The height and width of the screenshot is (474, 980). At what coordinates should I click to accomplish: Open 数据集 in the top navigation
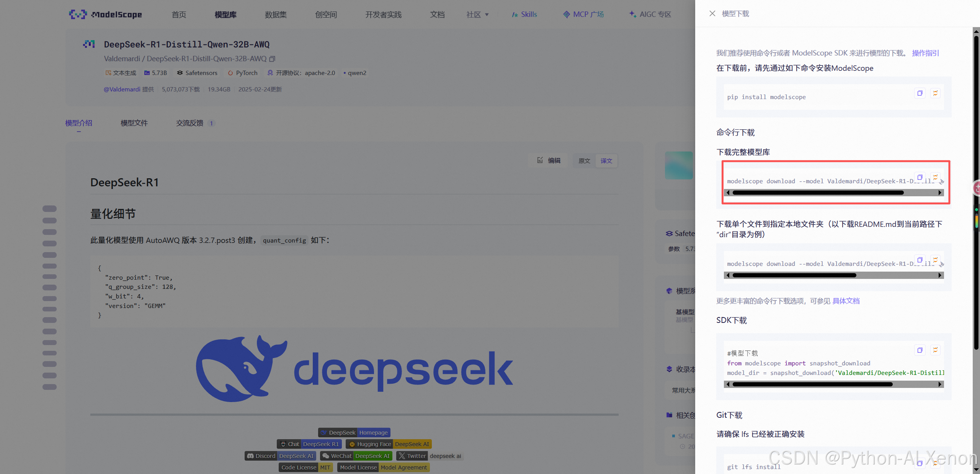coord(276,15)
